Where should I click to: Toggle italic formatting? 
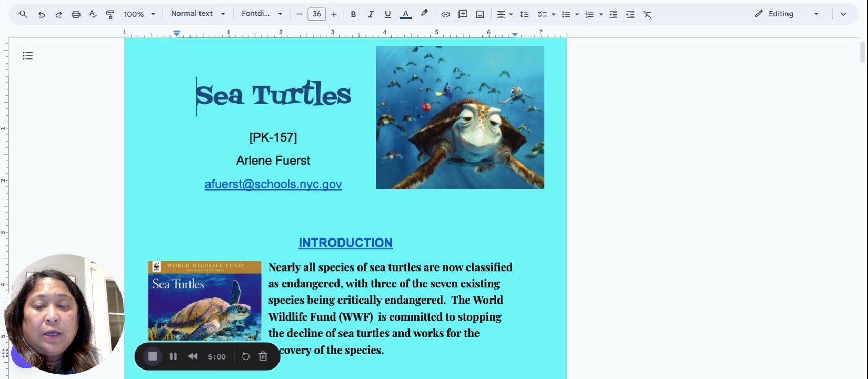[371, 14]
